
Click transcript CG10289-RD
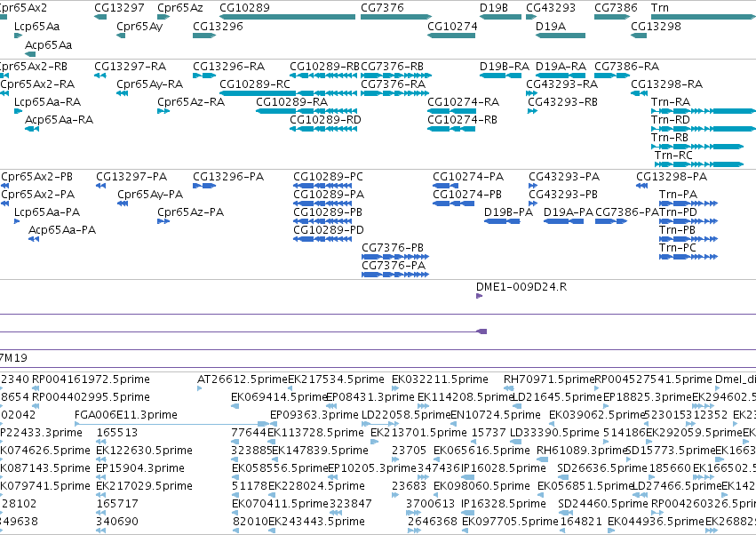pos(323,129)
